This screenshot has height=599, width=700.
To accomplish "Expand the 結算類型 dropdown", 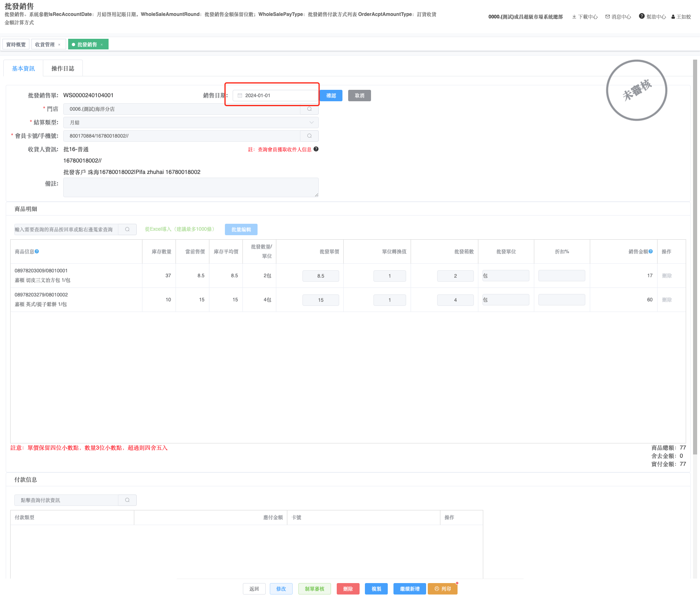I will [x=311, y=122].
